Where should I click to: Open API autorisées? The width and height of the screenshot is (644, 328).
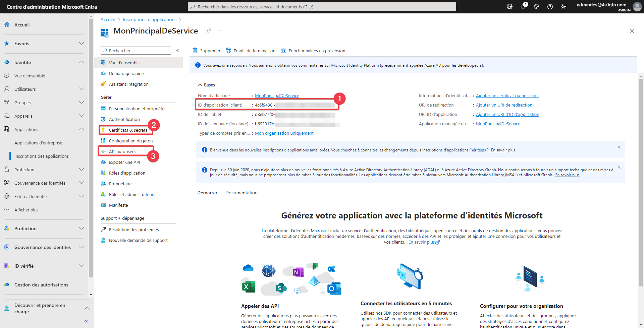coord(123,151)
